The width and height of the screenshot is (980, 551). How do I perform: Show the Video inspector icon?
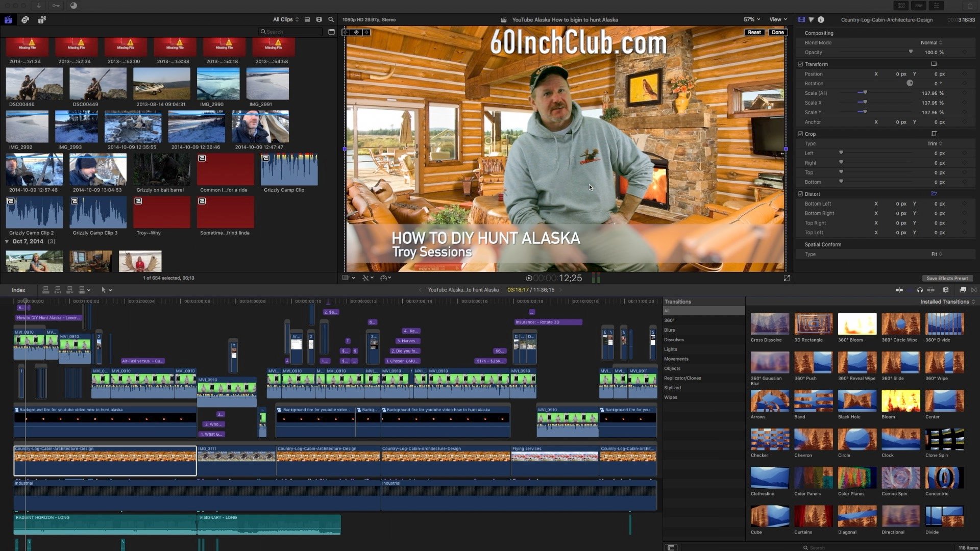pyautogui.click(x=801, y=19)
